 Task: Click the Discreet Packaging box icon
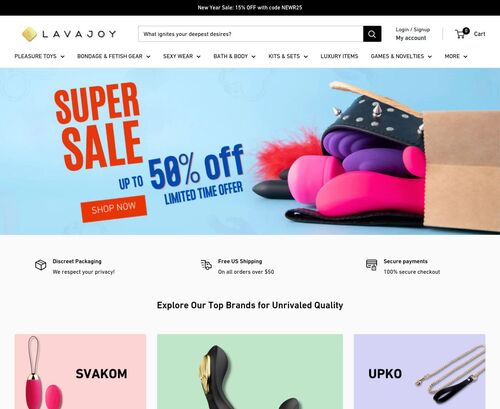41,265
